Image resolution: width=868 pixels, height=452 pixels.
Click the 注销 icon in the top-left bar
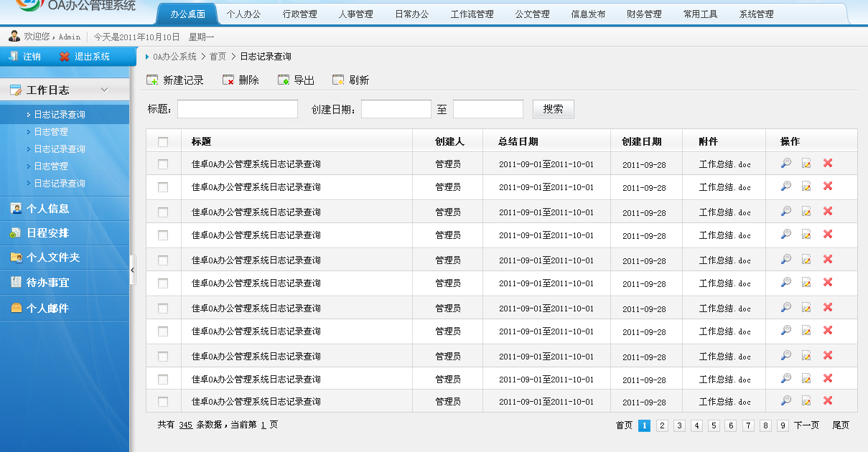coord(12,56)
